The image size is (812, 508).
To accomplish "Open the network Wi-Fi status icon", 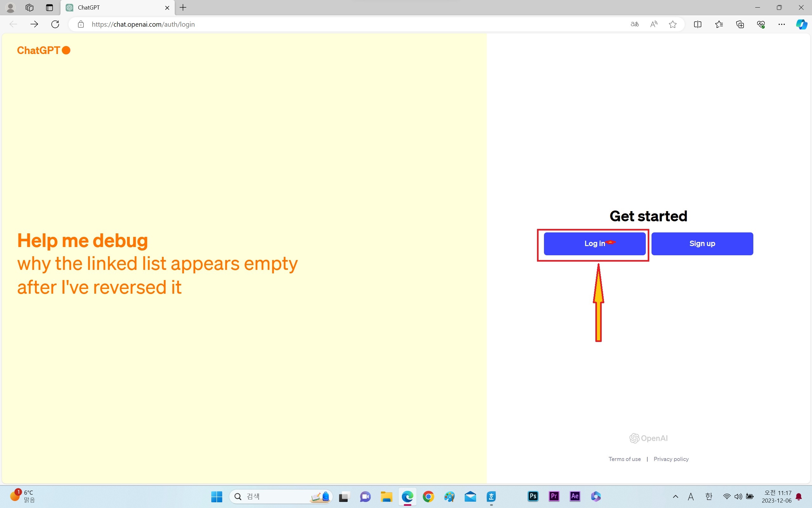I will pos(726,496).
